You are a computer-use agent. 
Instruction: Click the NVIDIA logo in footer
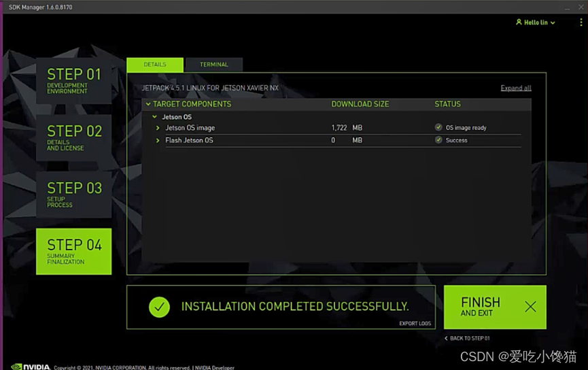[x=31, y=367]
